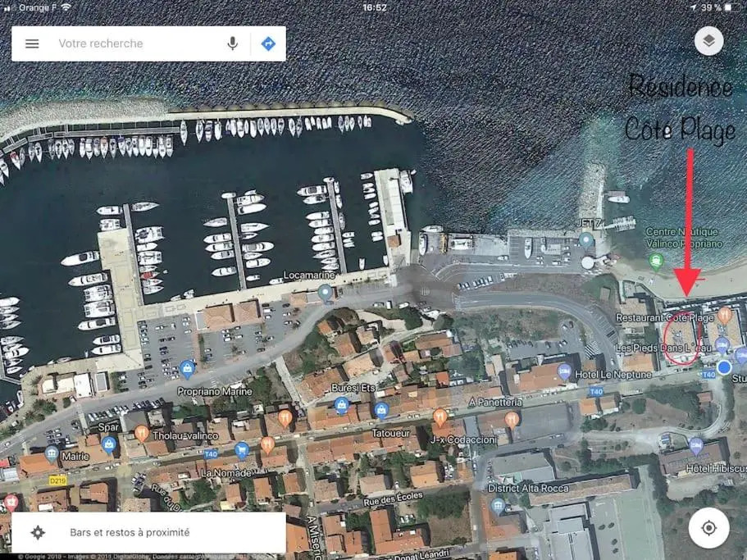Select the Centre Nautique Valinco green pin
747x560 pixels.
[657, 262]
